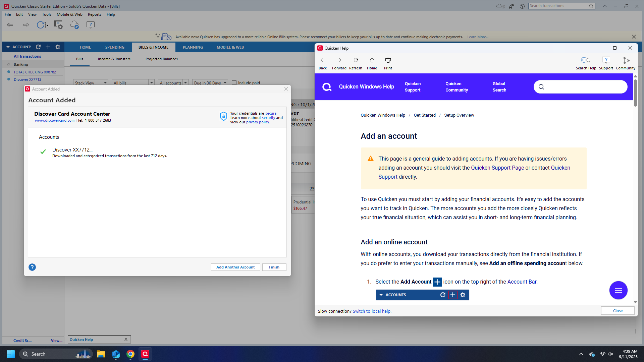Image resolution: width=644 pixels, height=362 pixels.
Task: Expand the Stack View dropdown
Action: [105, 83]
